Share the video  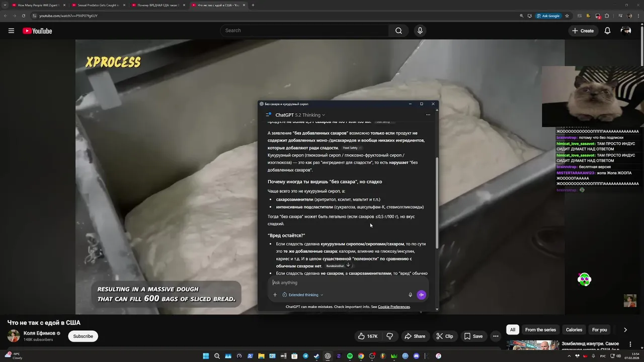click(415, 336)
